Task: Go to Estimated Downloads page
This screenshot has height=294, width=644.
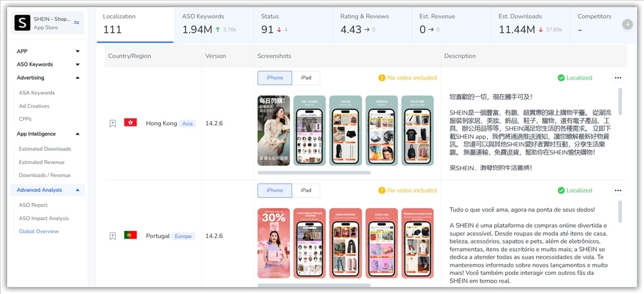Action: (45, 149)
